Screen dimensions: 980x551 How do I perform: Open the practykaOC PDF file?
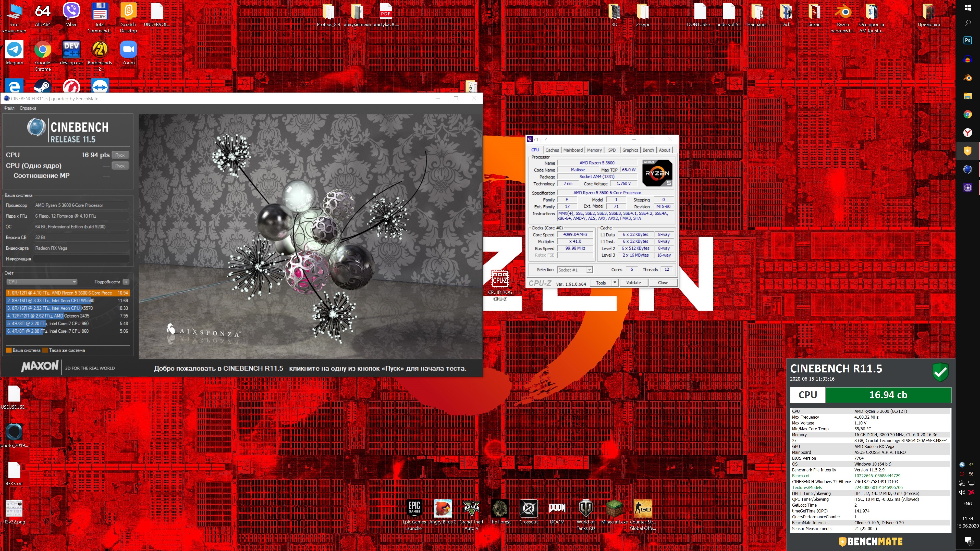pyautogui.click(x=385, y=15)
